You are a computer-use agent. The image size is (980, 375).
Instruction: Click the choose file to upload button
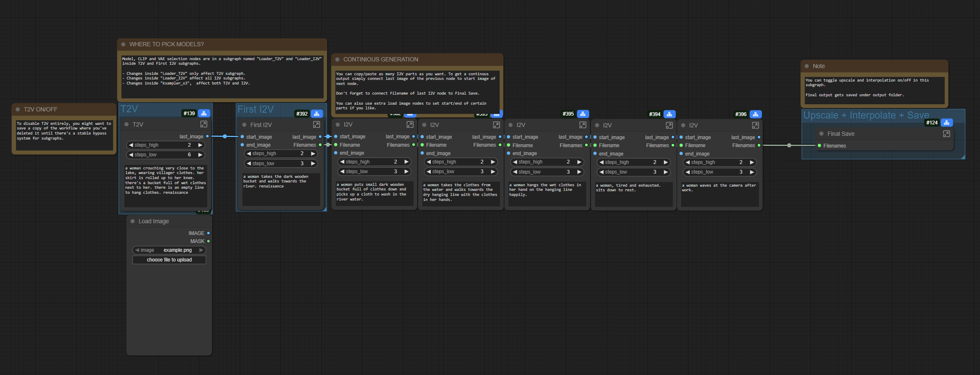(x=169, y=260)
